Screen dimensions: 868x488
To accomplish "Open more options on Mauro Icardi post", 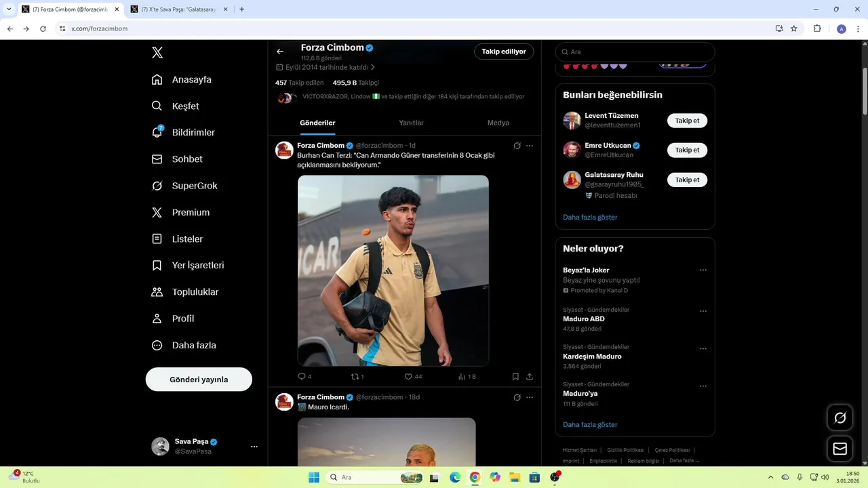I will click(530, 397).
